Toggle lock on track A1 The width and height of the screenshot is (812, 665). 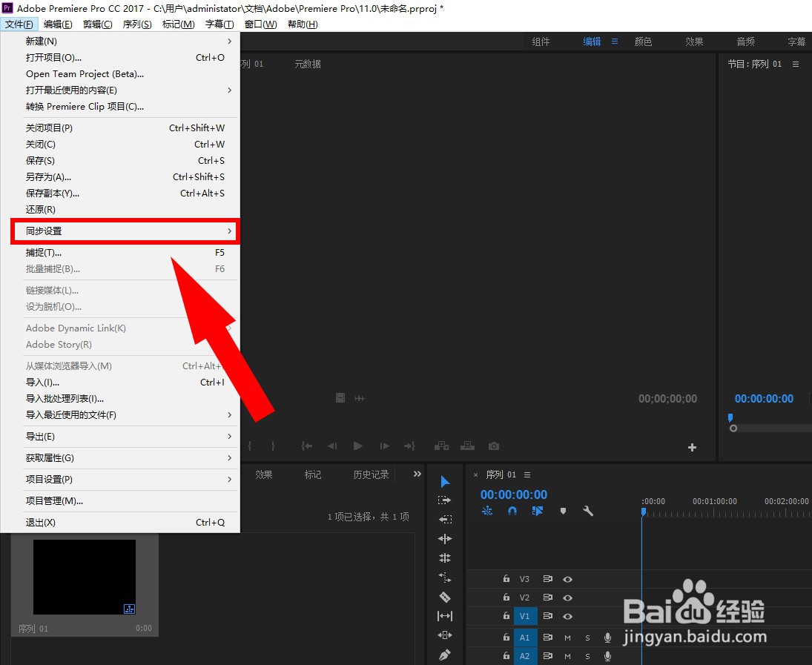[x=506, y=637]
